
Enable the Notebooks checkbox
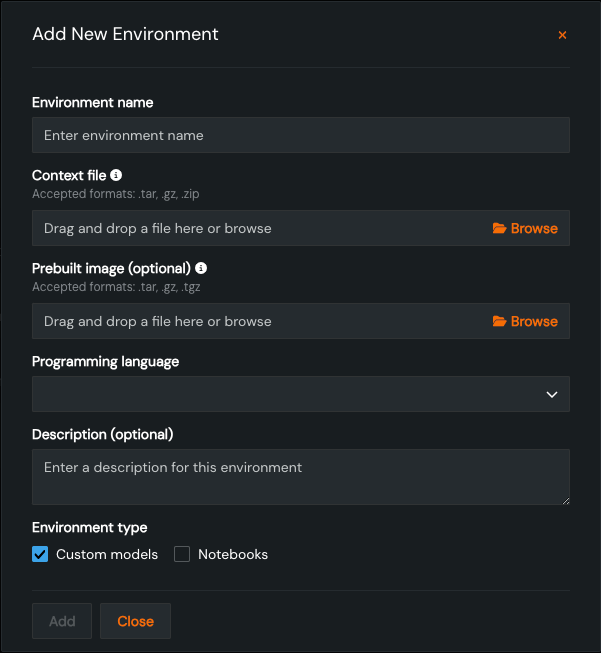(182, 554)
